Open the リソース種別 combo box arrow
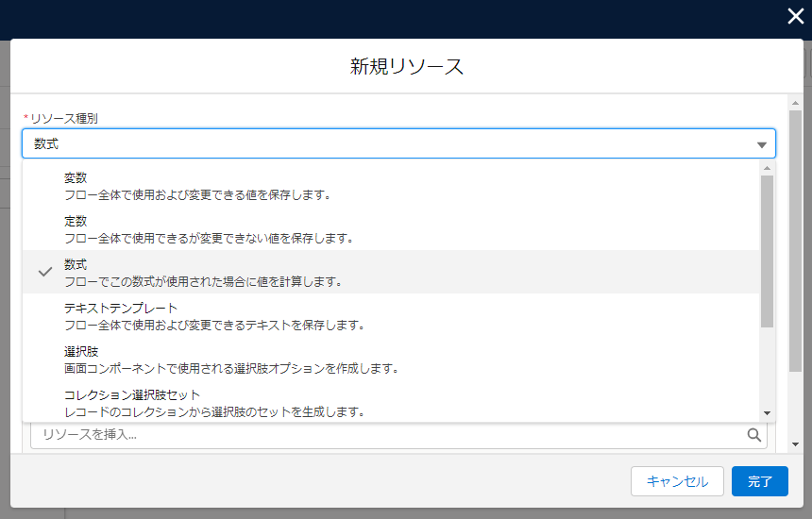This screenshot has height=519, width=812. [x=761, y=145]
